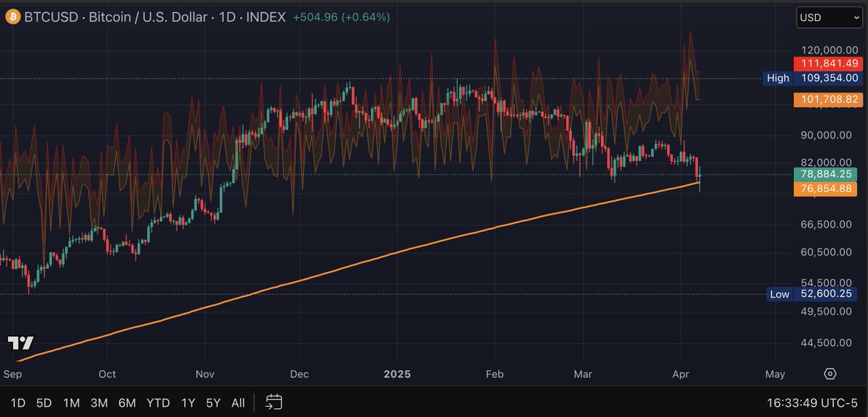Open the go-to-date calendar icon

coord(273,402)
